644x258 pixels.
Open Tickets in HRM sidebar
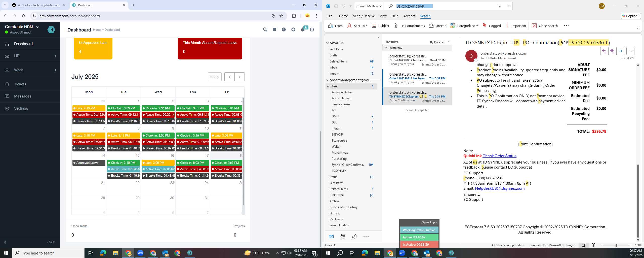coord(30,84)
